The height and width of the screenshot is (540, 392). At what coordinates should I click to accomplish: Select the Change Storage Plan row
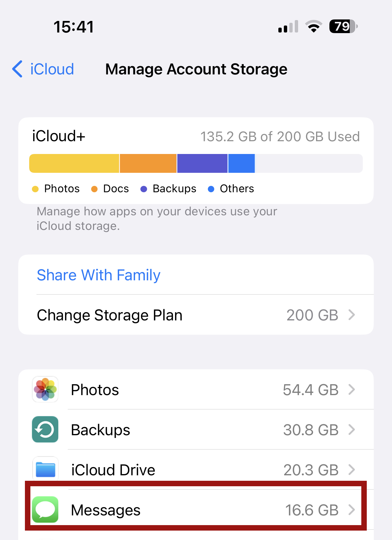click(196, 315)
